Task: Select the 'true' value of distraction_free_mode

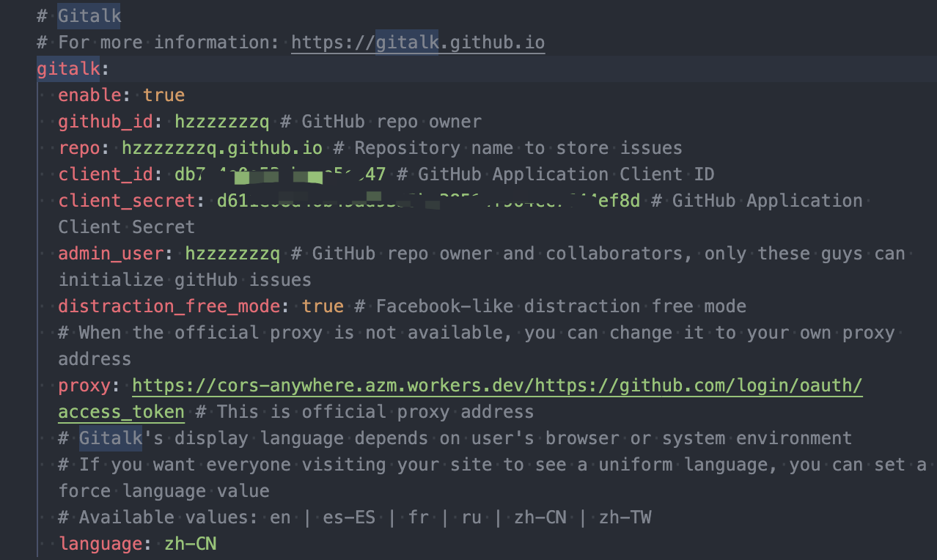Action: click(x=323, y=306)
